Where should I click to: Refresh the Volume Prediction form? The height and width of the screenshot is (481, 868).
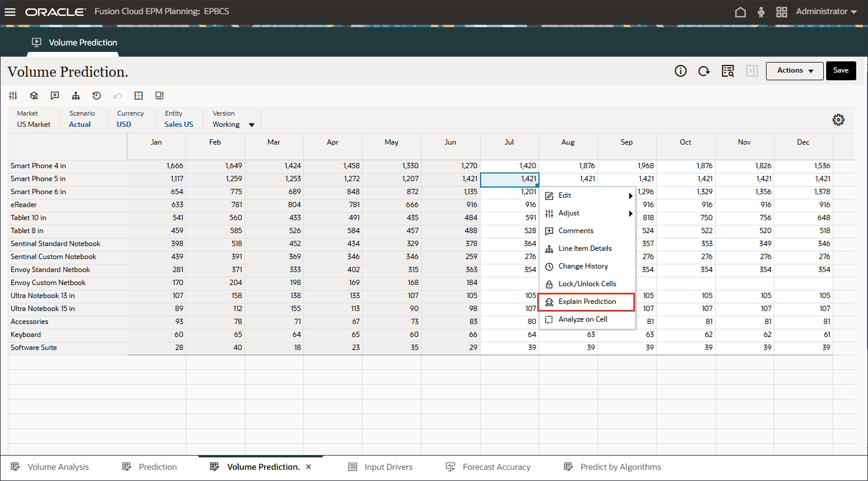pyautogui.click(x=703, y=71)
